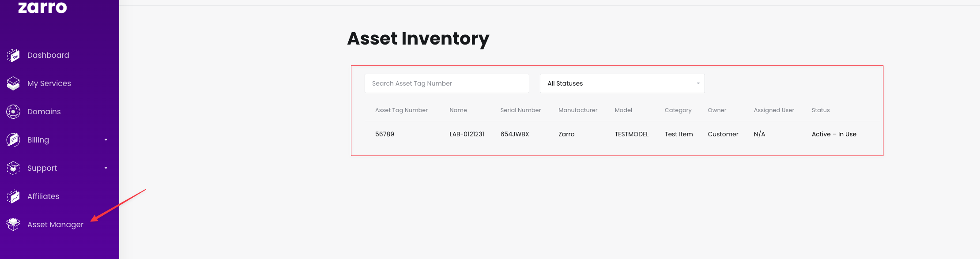Image resolution: width=980 pixels, height=259 pixels.
Task: Click the TESTMODEL model cell
Action: point(632,134)
